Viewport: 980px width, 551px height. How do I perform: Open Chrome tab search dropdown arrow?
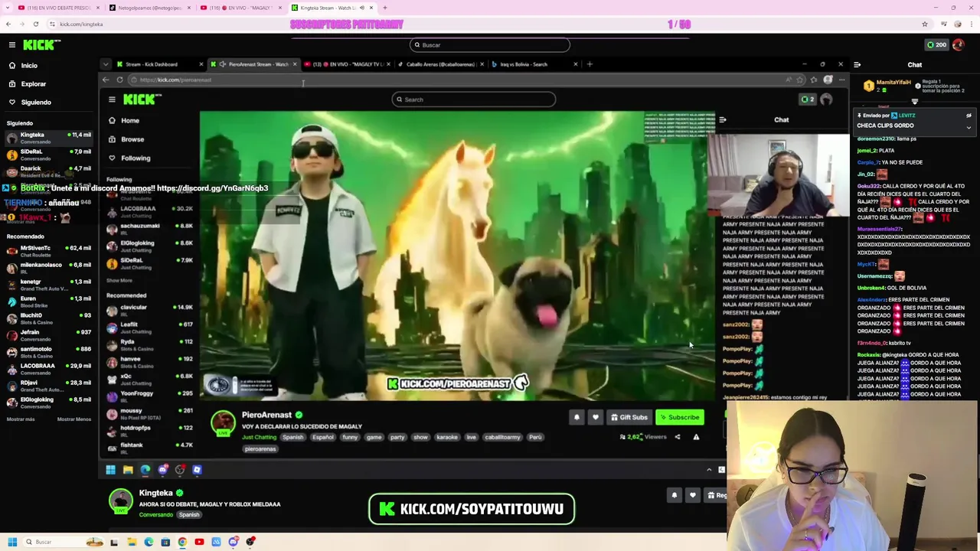[x=7, y=8]
